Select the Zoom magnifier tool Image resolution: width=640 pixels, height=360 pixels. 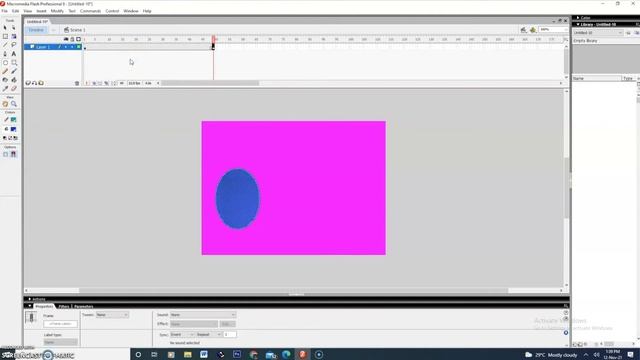tap(14, 104)
